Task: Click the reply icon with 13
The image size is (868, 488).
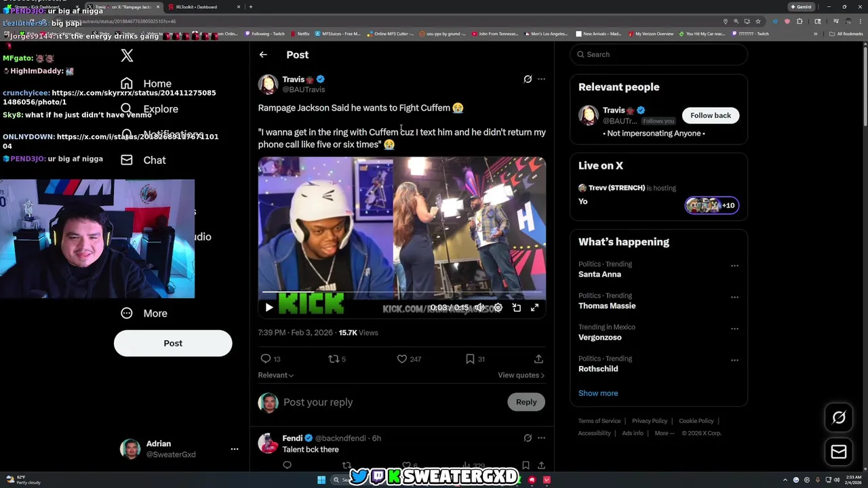Action: click(266, 359)
